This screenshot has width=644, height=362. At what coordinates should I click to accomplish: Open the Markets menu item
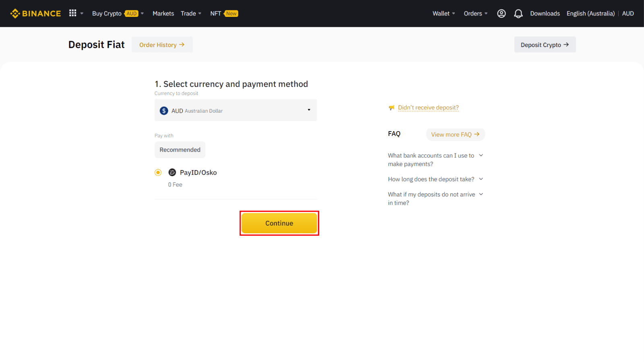tap(163, 13)
